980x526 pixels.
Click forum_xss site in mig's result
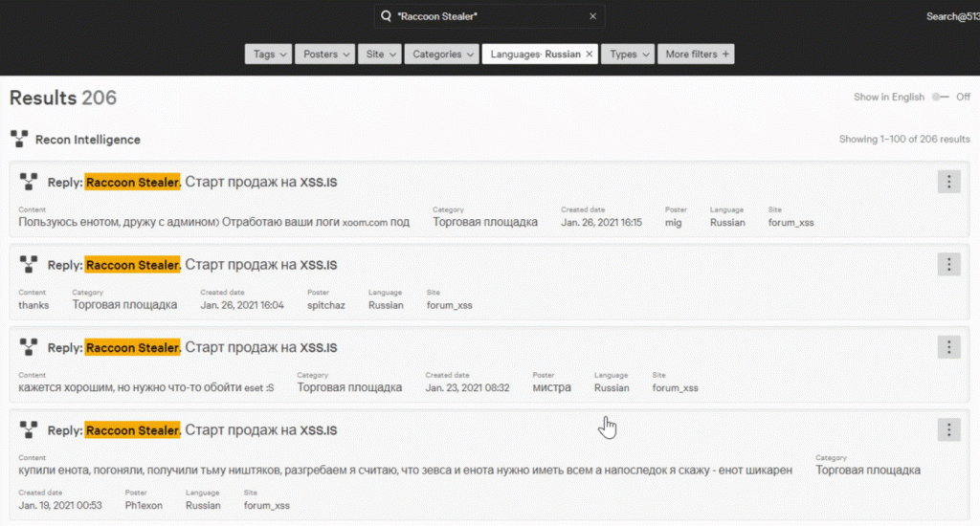tap(791, 223)
